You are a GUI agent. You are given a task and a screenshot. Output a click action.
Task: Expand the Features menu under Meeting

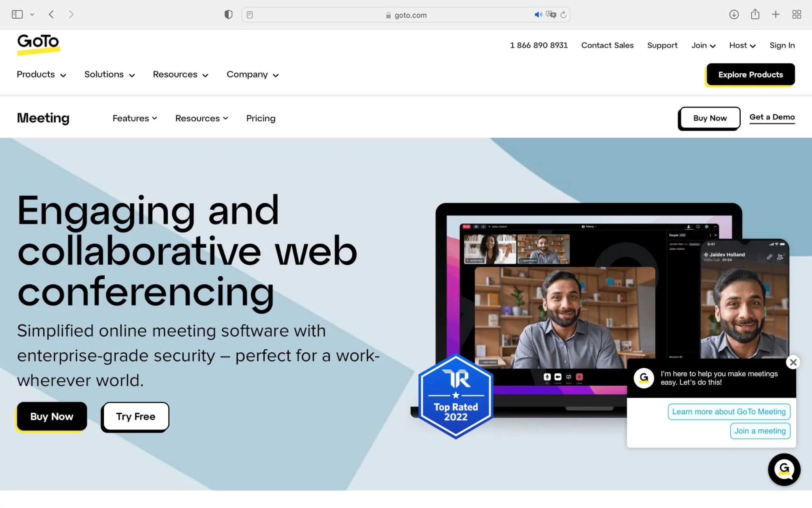point(134,118)
